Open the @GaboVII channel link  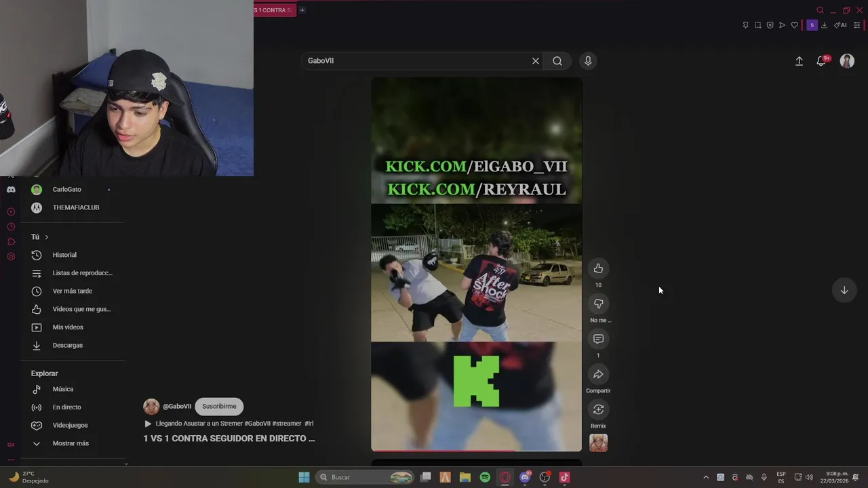coord(177,407)
